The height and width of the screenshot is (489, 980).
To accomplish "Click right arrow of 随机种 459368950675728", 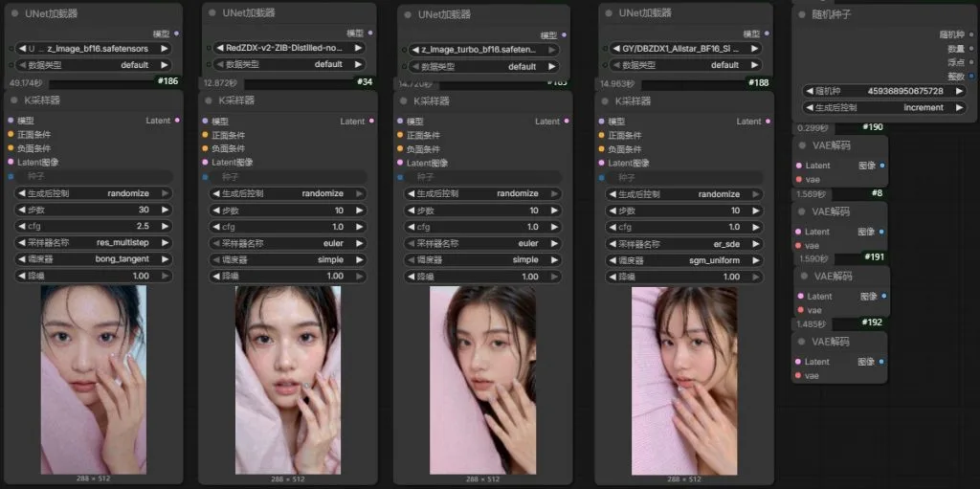I will click(958, 91).
